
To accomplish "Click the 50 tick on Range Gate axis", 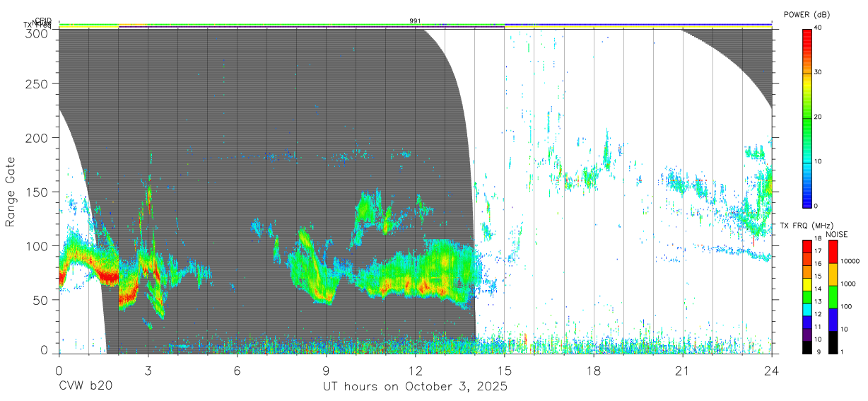I will 41,300.
